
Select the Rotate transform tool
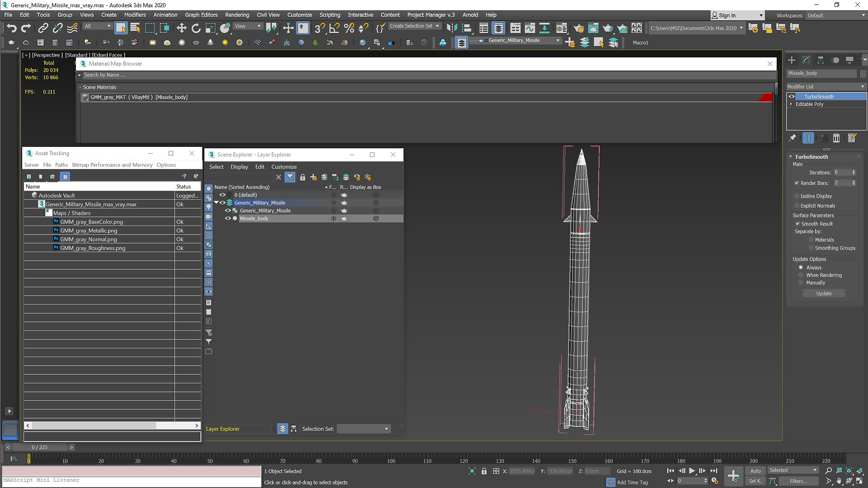[196, 28]
